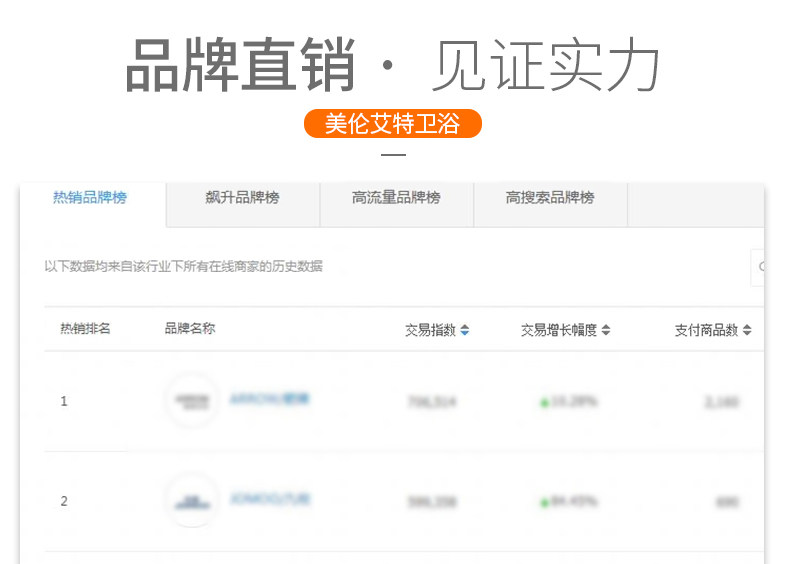790x564 pixels.
Task: Sort by 支付商品数 arrow icon
Action: [x=747, y=330]
